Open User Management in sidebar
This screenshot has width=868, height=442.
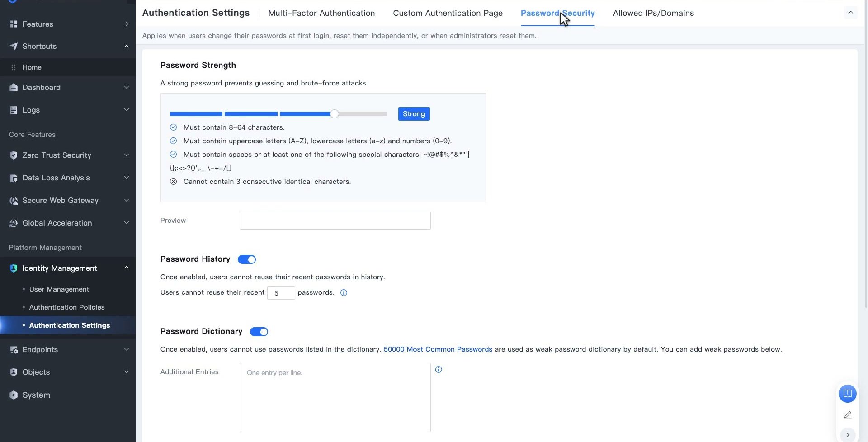point(59,289)
